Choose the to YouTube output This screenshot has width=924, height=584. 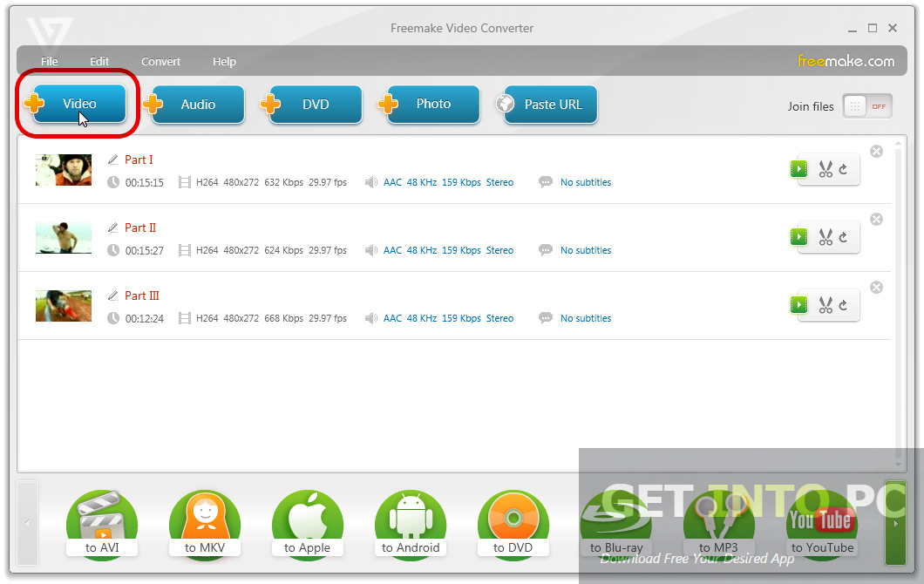click(822, 525)
